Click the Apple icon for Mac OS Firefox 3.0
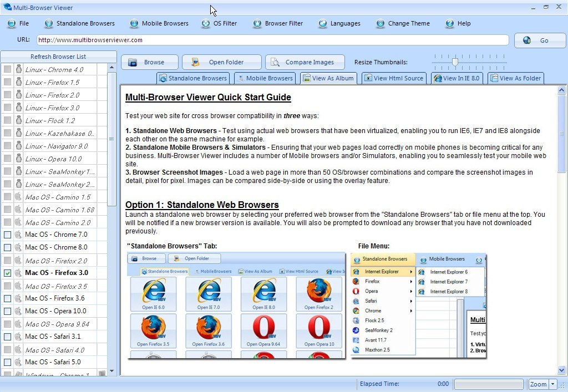This screenshot has height=392, width=568. [x=18, y=273]
